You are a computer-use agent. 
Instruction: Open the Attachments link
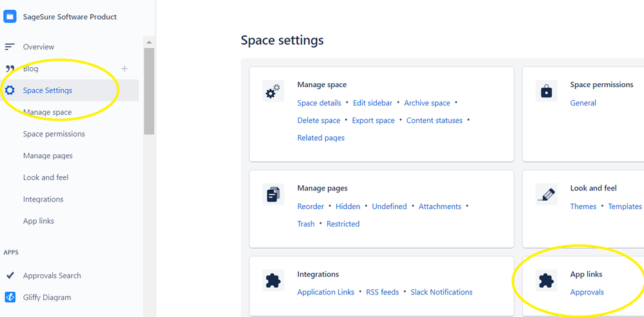(440, 207)
